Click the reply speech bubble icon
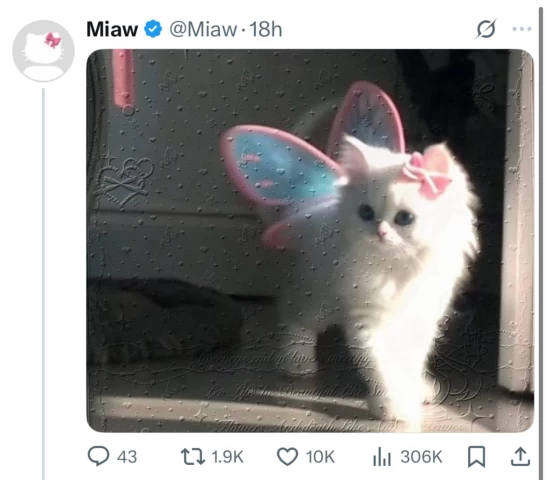This screenshot has height=480, width=547. pos(98,456)
